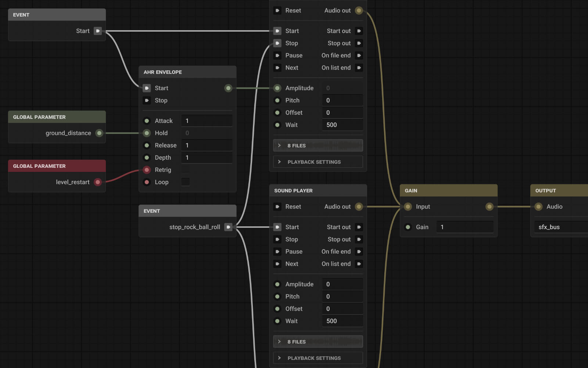Click the stop_rock_ball_roll event output port
588x368 pixels.
(x=228, y=227)
